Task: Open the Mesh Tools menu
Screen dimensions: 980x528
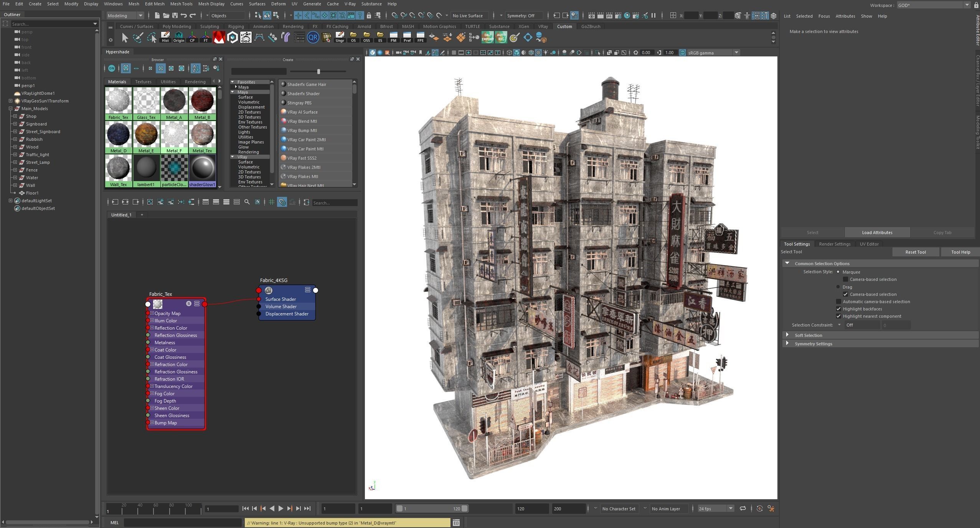Action: [181, 4]
